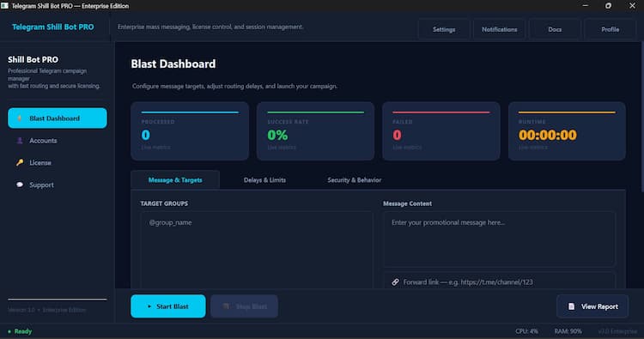Screen dimensions: 644x339
Task: Switch to the Delays & Limits tab
Action: [264, 179]
